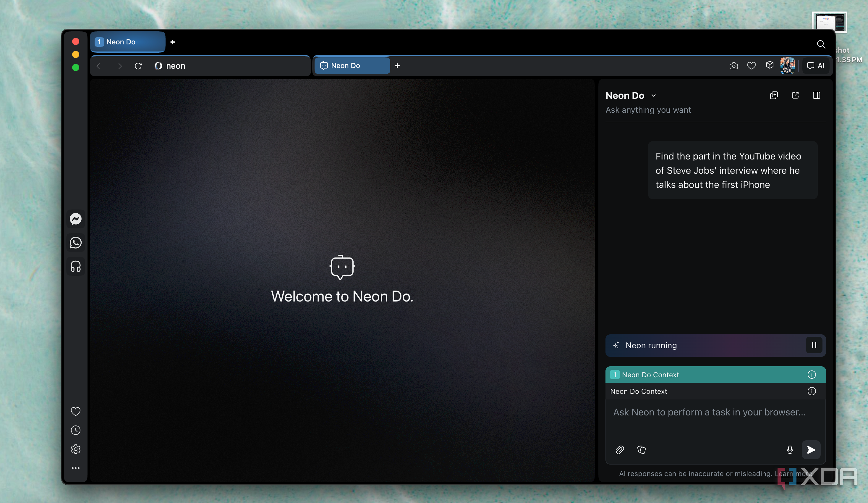Click the Steve Jobs iPhone prompt message

point(733,170)
